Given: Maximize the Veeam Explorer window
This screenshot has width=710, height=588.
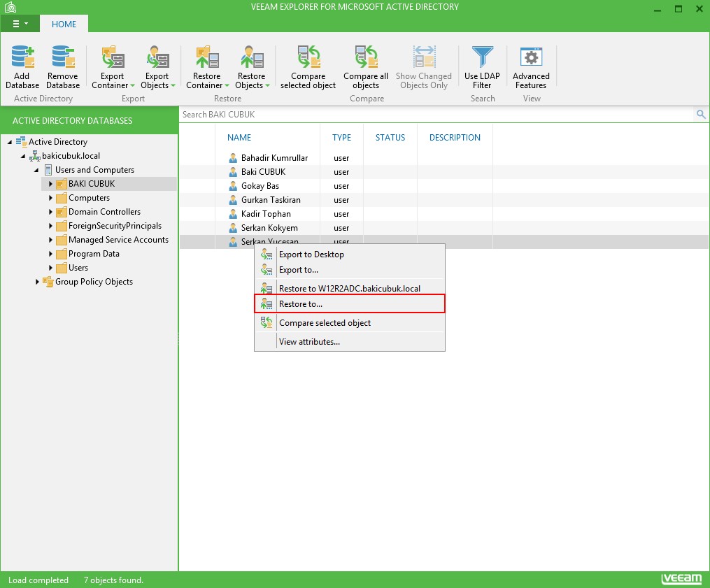Looking at the screenshot, I should [x=679, y=8].
